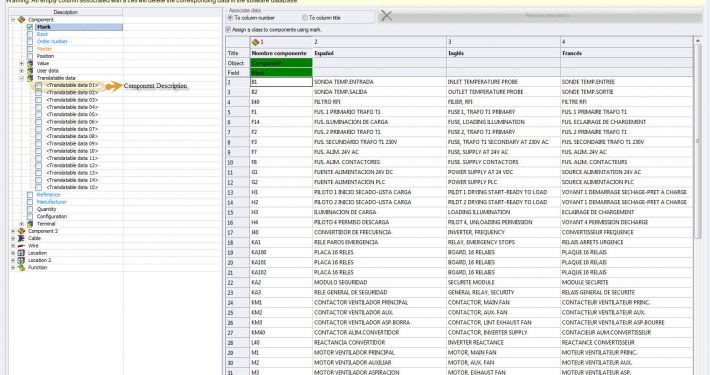The image size is (710, 375).
Task: Click the 'Nombre componente' title cell
Action: [281, 53]
